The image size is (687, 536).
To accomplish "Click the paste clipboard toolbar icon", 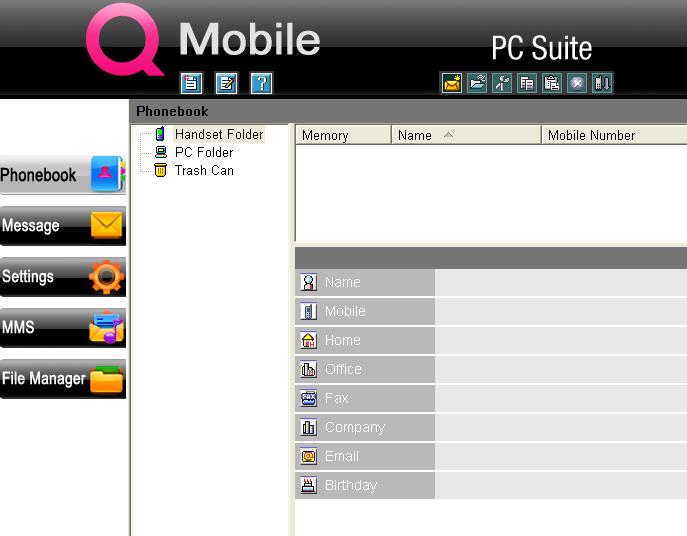I will [552, 83].
